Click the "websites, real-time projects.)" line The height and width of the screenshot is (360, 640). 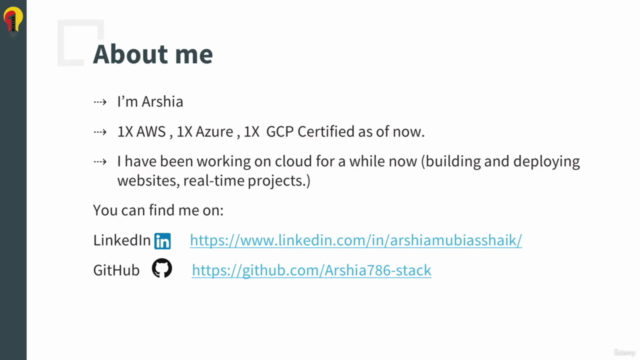point(214,181)
